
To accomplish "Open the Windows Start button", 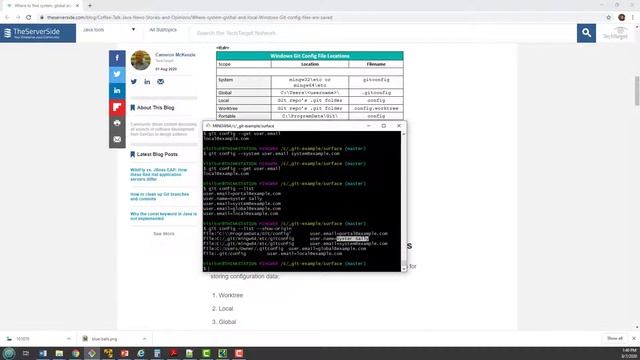I will click(9, 353).
